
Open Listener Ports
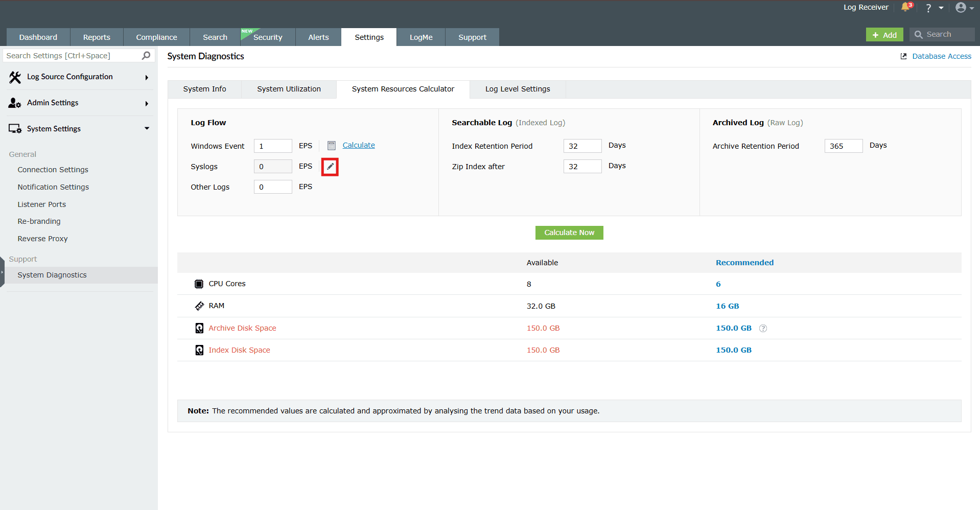pos(42,204)
